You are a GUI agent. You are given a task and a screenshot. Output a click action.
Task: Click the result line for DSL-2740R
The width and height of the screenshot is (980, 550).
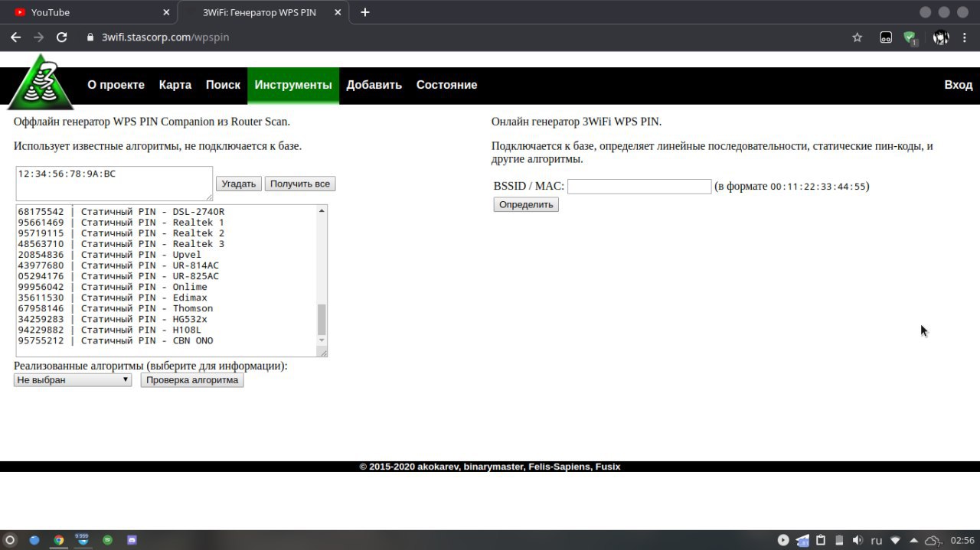coord(121,212)
